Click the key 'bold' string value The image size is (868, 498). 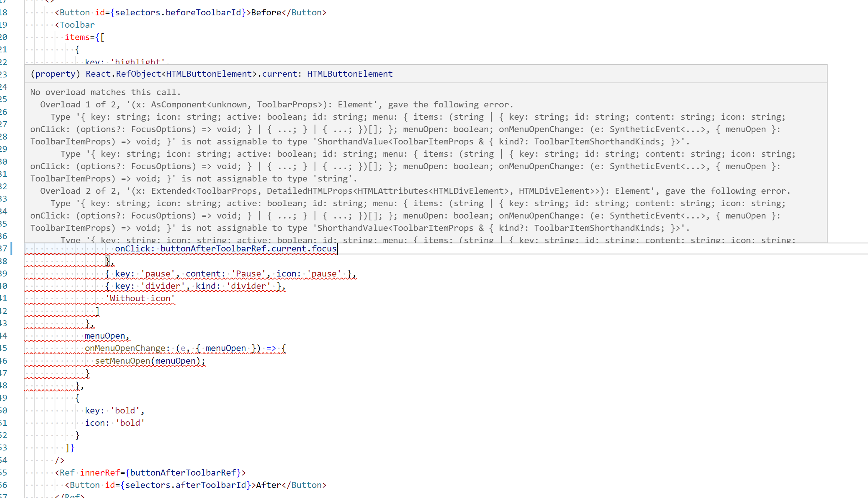[x=125, y=410]
